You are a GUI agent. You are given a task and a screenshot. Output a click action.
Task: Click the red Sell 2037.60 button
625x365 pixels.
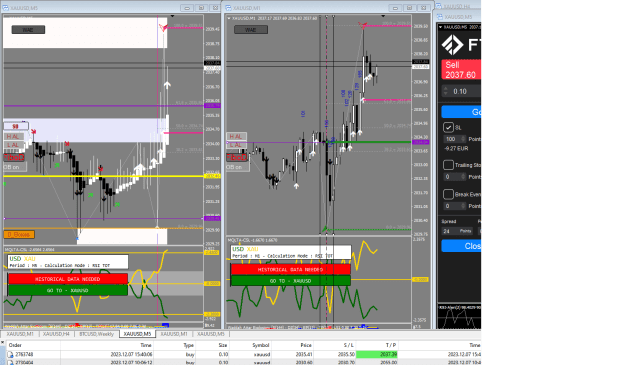click(x=461, y=70)
